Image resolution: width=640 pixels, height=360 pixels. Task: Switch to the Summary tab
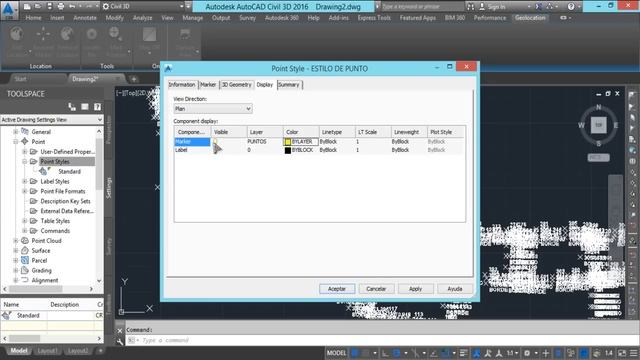tap(289, 84)
